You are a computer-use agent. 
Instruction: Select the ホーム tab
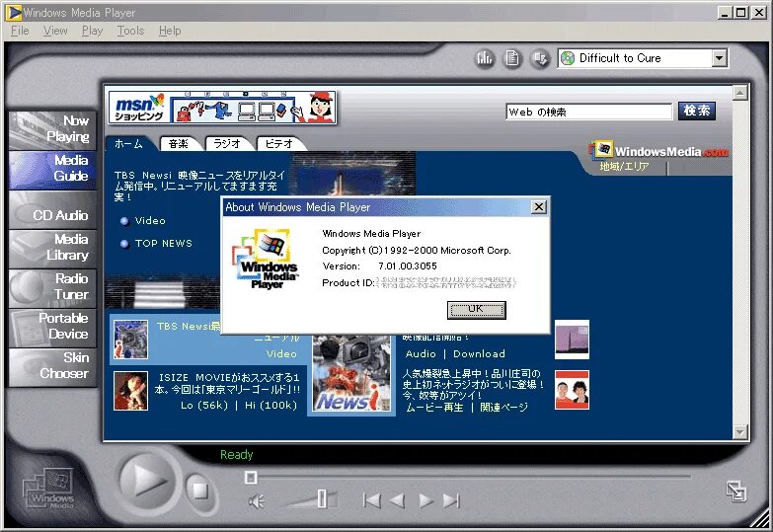click(128, 143)
